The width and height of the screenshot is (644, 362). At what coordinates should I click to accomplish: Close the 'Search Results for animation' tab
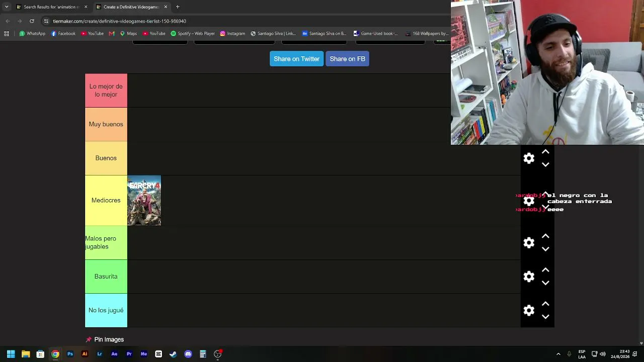86,7
